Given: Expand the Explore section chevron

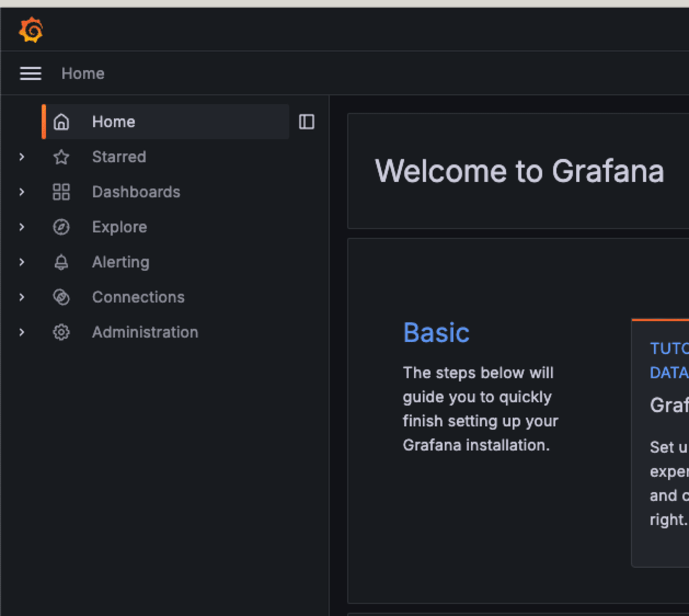Looking at the screenshot, I should tap(22, 227).
